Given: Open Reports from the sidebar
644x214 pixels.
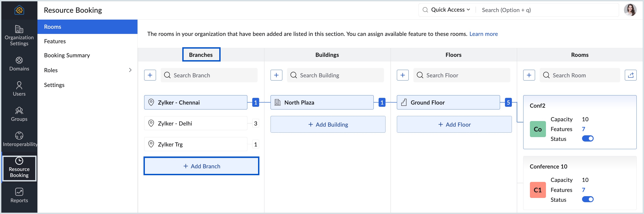Looking at the screenshot, I should click(x=19, y=195).
